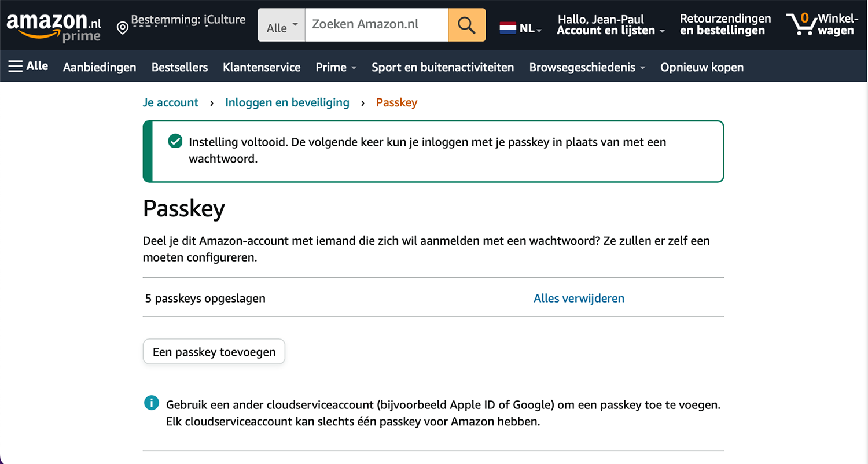Click the Alles verwijderen link
The height and width of the screenshot is (464, 868).
click(579, 298)
